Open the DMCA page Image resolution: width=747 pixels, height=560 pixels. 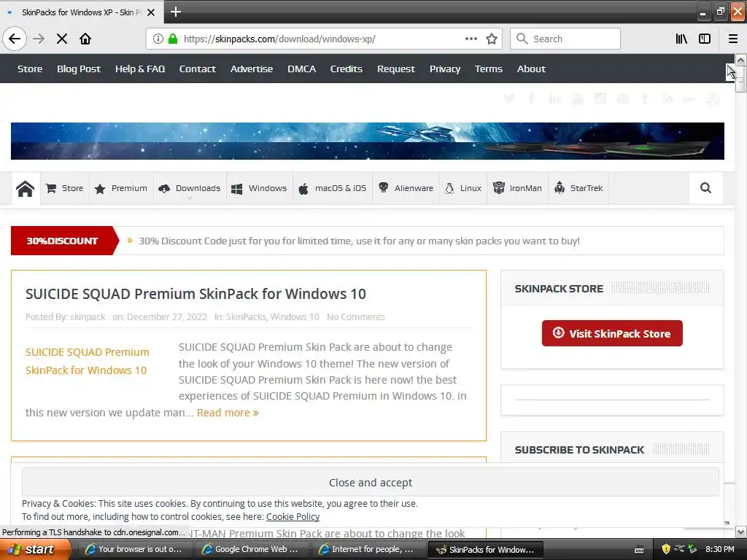click(301, 69)
